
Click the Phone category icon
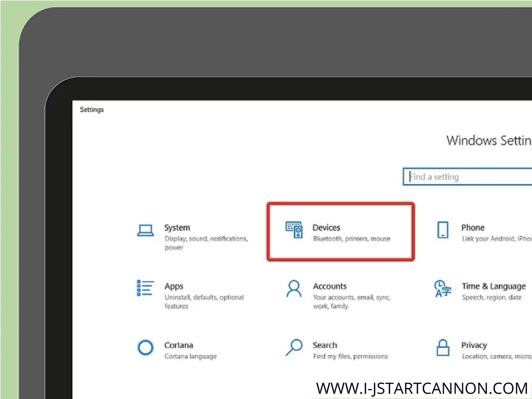point(443,230)
